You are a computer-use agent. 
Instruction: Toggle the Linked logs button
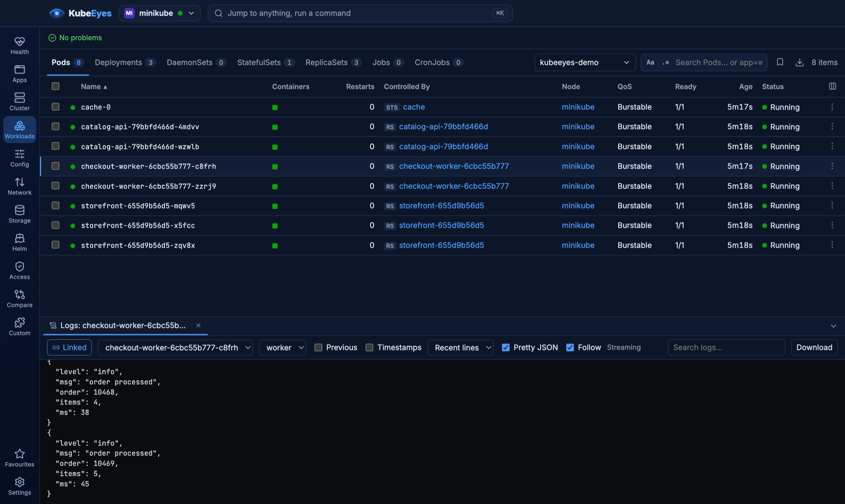(x=69, y=347)
